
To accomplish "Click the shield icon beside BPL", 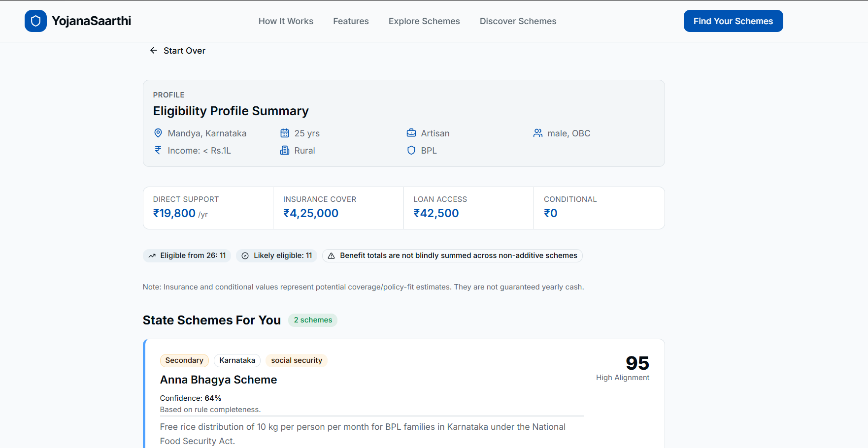I will [411, 150].
